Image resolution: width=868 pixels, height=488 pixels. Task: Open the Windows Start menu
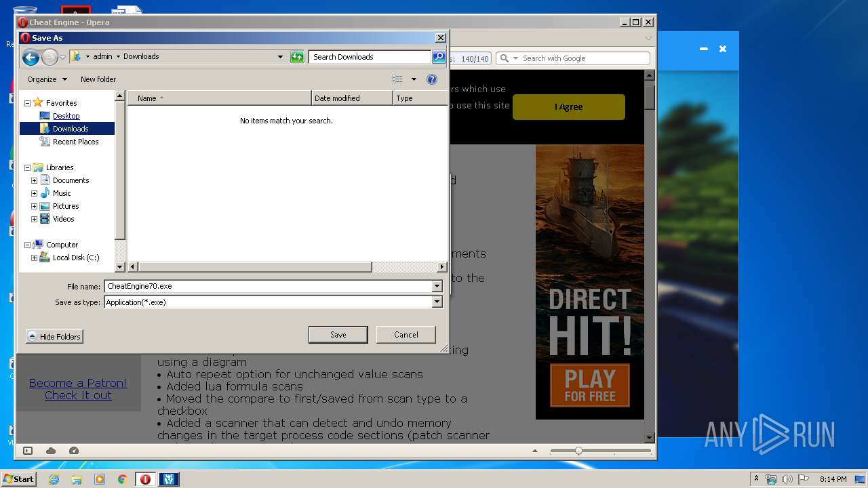[19, 479]
